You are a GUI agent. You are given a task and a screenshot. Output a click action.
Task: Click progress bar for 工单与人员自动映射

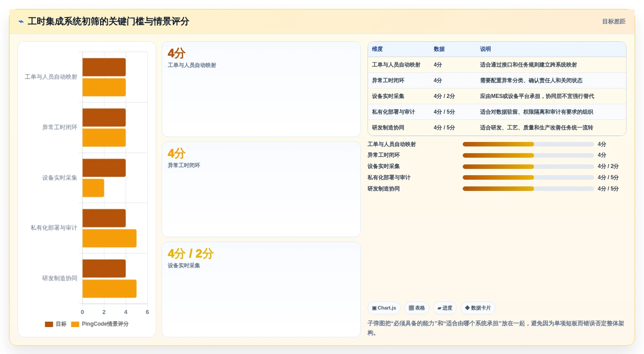tap(528, 144)
